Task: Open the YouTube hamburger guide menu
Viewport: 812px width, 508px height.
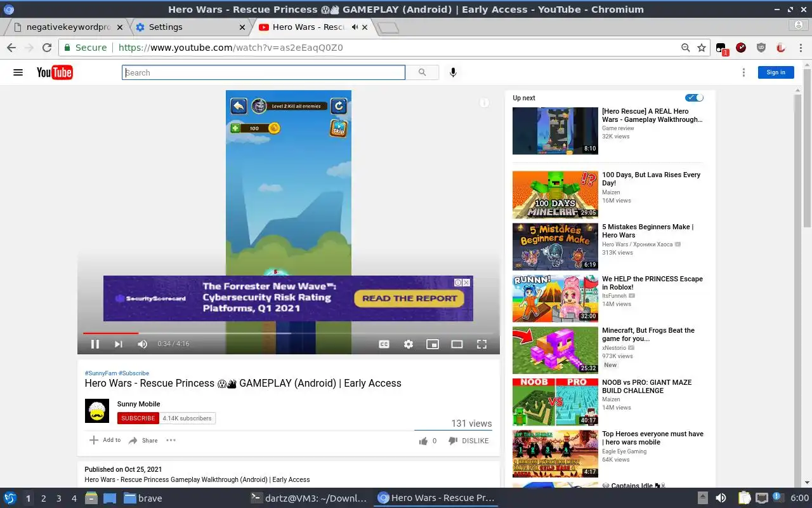Action: 18,72
